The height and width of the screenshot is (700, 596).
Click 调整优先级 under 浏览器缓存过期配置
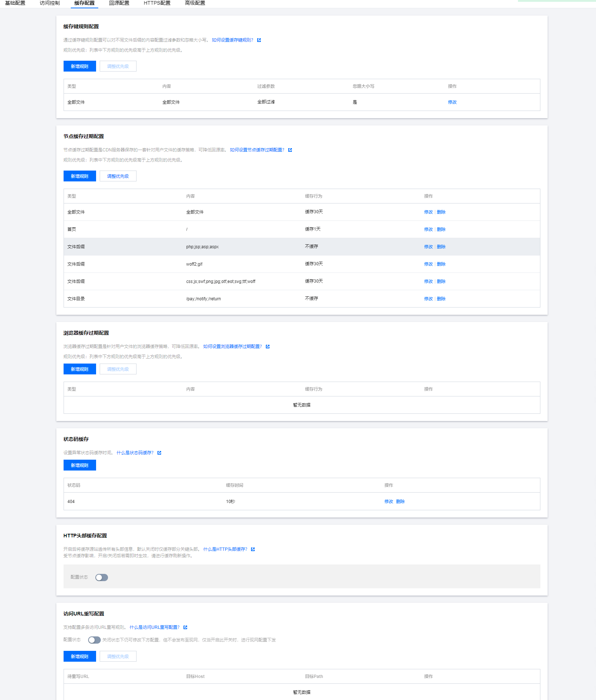point(118,369)
